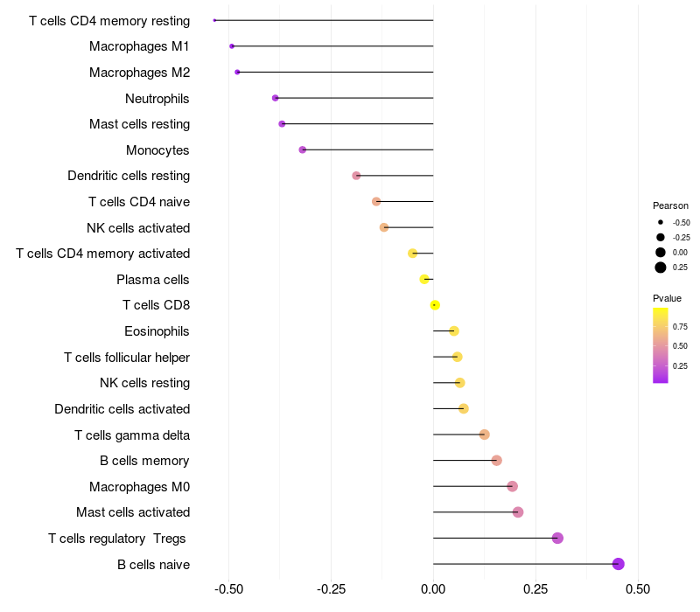The image size is (700, 612).
Task: Click the Macrophages M1 lollipop dot
Action: pos(232,46)
